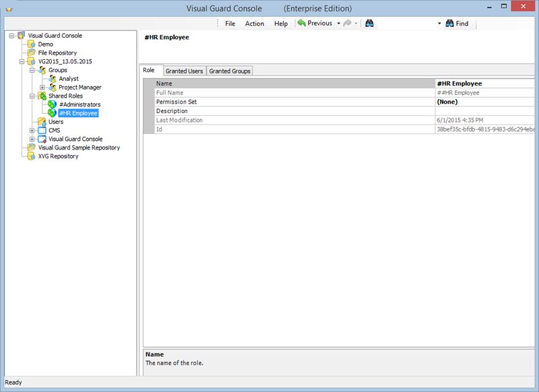Open the Previous history dropdown arrow
This screenshot has height=392, width=539.
point(339,24)
